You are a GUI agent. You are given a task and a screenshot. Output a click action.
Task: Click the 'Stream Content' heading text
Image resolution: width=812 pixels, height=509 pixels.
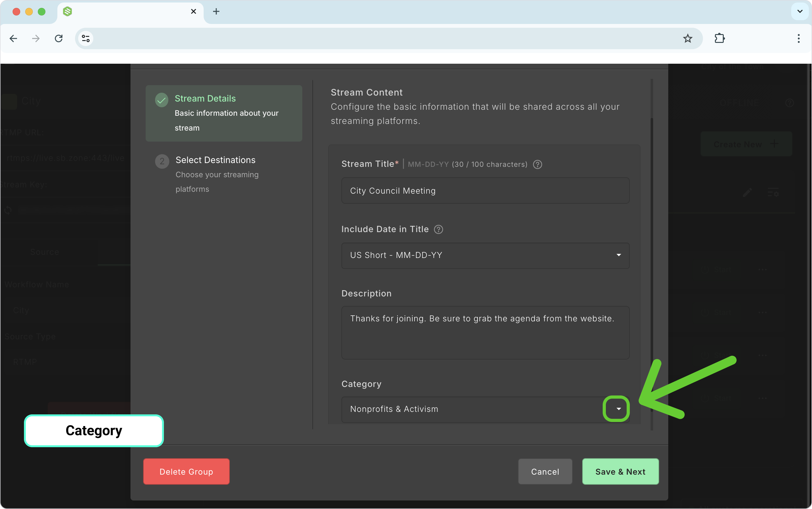(366, 92)
